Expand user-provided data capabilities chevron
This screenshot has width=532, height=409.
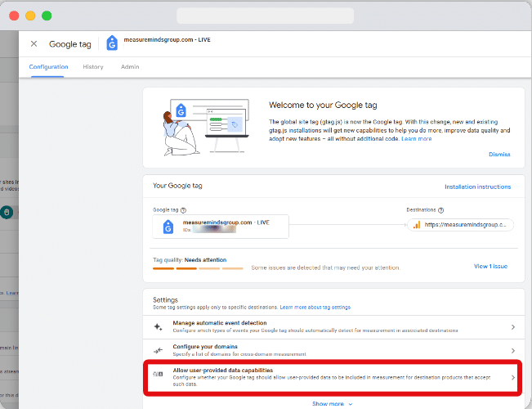[x=513, y=377]
